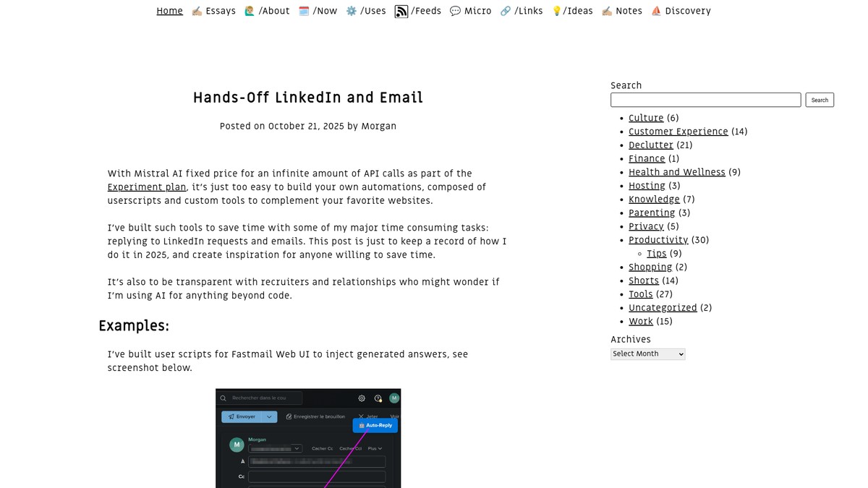
Task: Open the Productivity category
Action: (x=658, y=240)
